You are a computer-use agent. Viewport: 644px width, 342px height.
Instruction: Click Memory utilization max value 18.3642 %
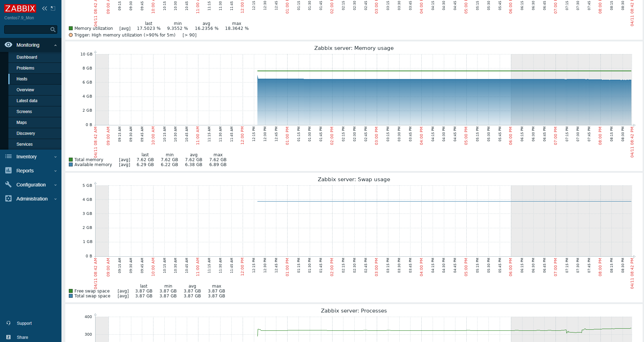click(x=237, y=28)
